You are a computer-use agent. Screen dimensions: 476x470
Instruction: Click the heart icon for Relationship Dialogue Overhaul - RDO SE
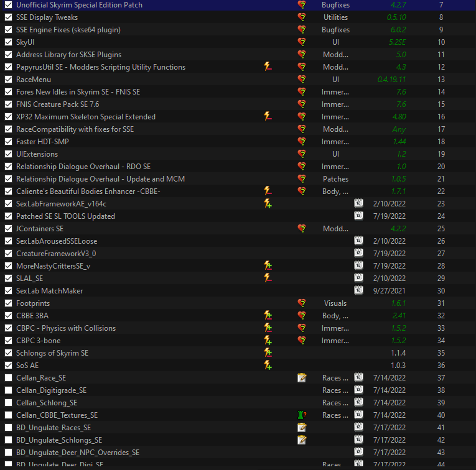(x=302, y=166)
